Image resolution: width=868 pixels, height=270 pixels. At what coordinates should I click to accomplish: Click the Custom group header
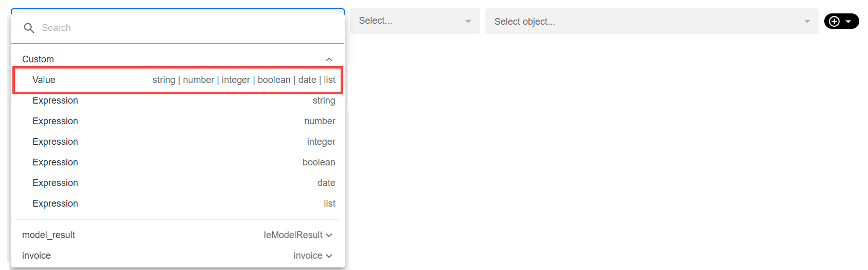(178, 59)
